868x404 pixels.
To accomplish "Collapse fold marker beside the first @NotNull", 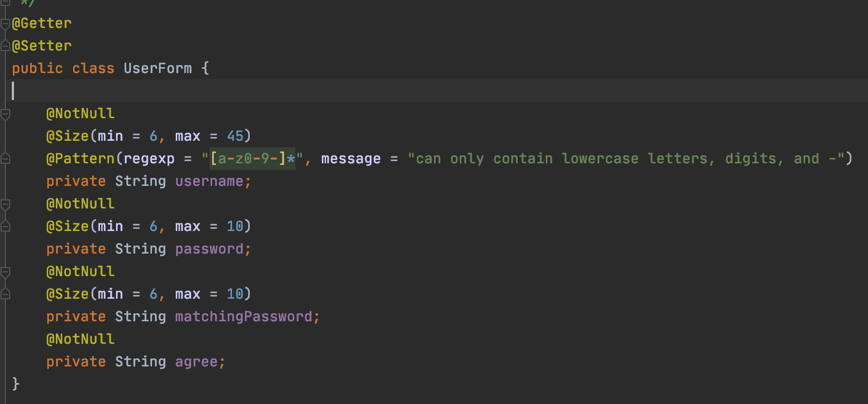I will (x=5, y=114).
